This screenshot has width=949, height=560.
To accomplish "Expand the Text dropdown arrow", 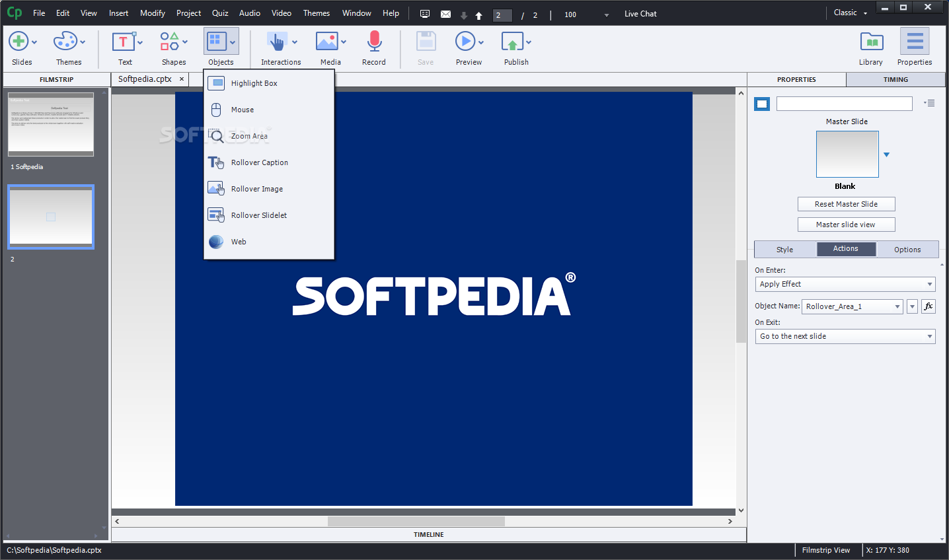I will (x=140, y=42).
